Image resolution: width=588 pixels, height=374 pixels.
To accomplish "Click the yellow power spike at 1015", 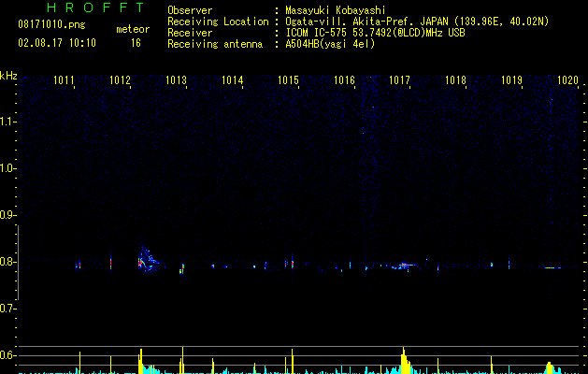I will (x=292, y=361).
